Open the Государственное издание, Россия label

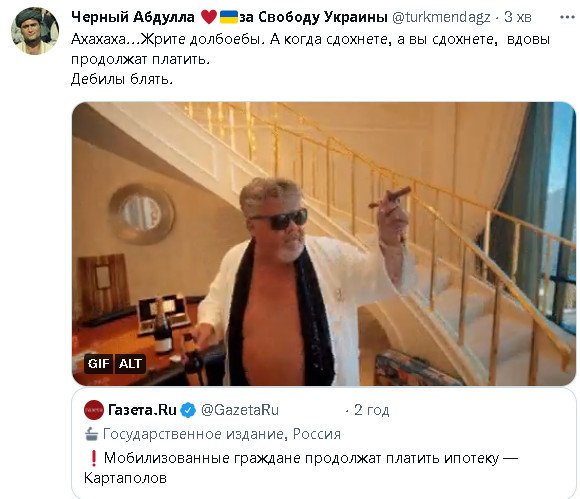(x=222, y=434)
